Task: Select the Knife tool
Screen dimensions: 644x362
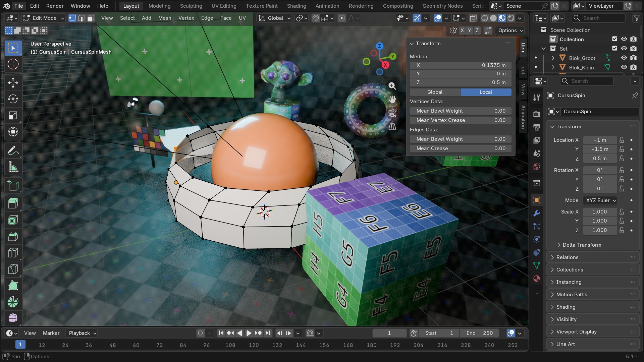Action: click(13, 269)
